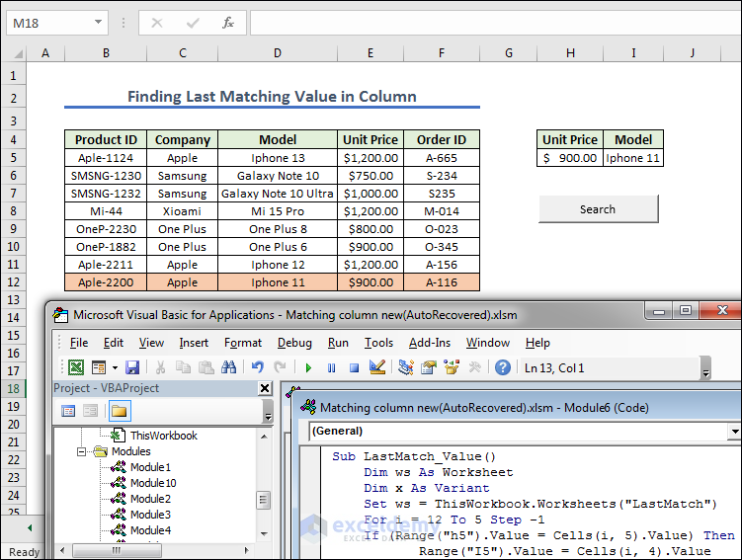Open VBA Help question mark icon
The image size is (742, 560).
pos(502,367)
